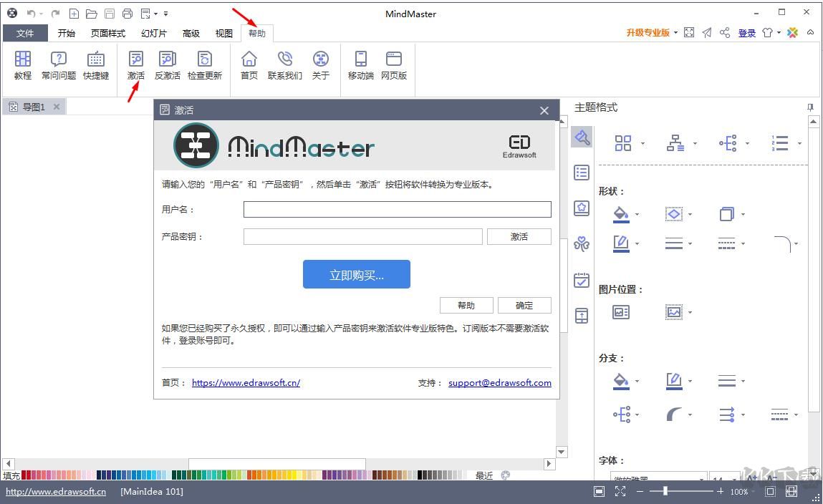
Task: Expand the connector line style dropdown
Action: tap(797, 243)
